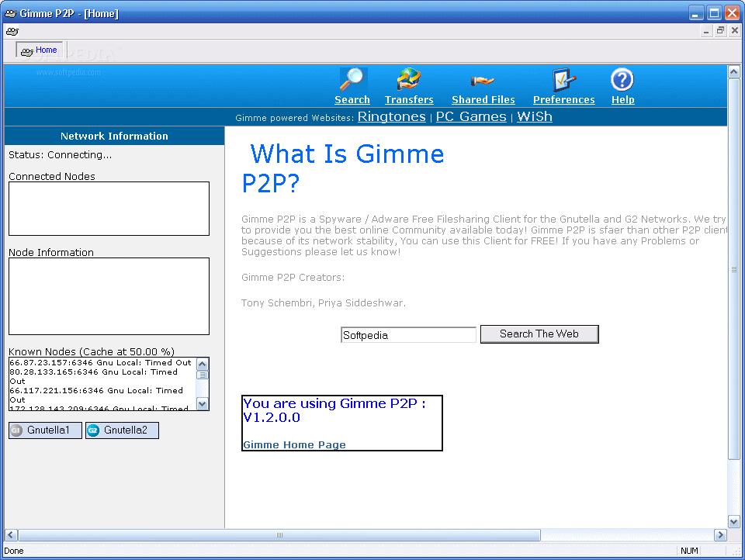The height and width of the screenshot is (560, 745).
Task: Visit the Ringtones website link
Action: click(x=391, y=117)
